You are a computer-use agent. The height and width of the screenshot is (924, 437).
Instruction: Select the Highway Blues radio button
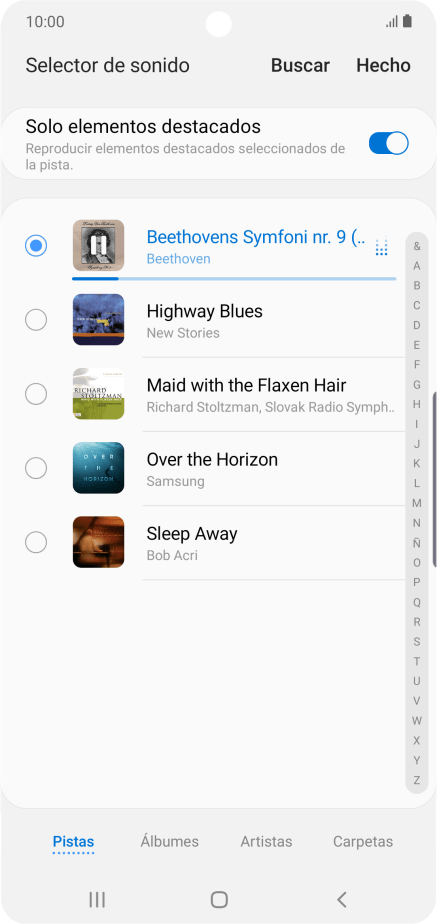click(x=36, y=320)
